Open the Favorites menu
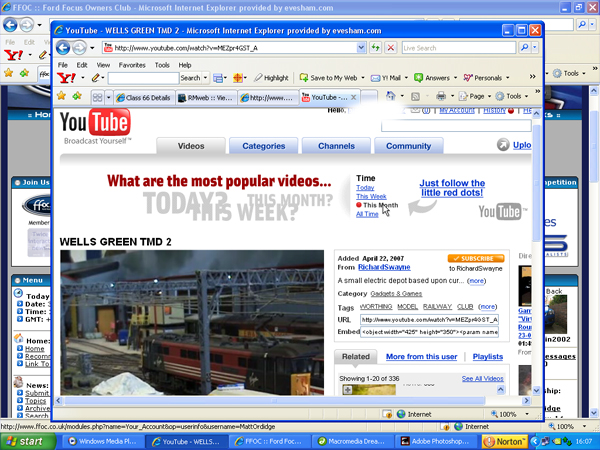 click(132, 65)
